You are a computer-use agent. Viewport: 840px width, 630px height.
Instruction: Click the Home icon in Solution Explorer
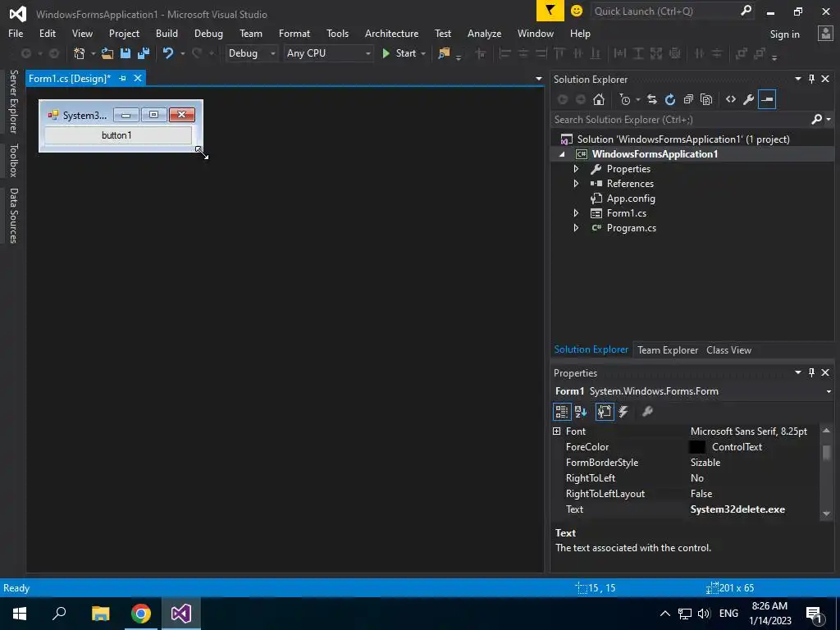pyautogui.click(x=598, y=99)
